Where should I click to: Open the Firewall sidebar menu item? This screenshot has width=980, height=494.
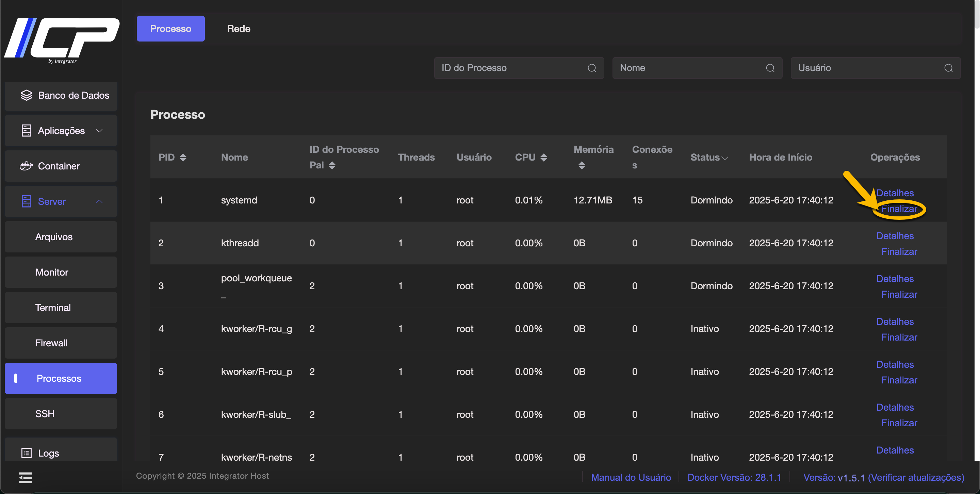51,343
